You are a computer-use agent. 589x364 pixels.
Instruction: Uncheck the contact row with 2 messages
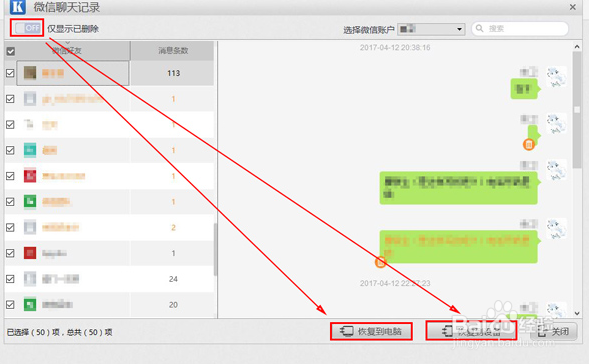pos(11,228)
